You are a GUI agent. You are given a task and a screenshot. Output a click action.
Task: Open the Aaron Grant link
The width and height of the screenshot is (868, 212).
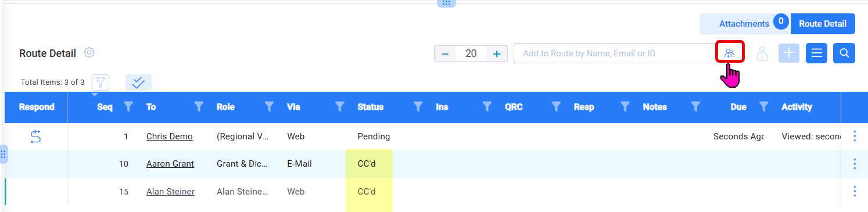point(170,164)
